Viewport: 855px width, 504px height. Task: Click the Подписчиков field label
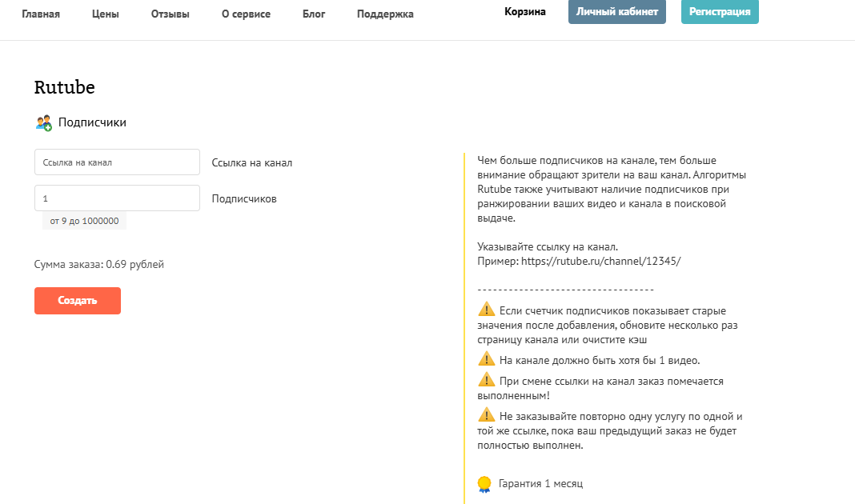(244, 199)
